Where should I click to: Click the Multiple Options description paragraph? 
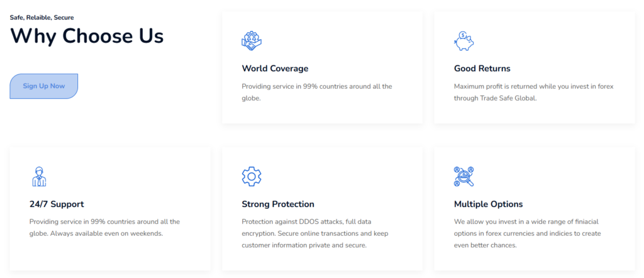pos(527,233)
